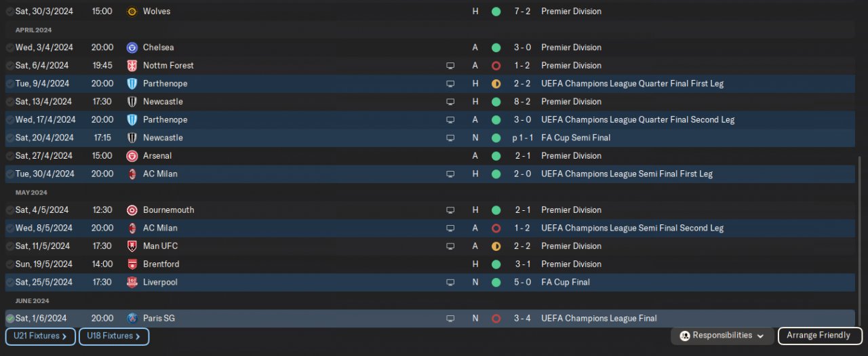Click the Arsenal club badge icon
Viewport: 868px width, 356px height.
(x=132, y=156)
